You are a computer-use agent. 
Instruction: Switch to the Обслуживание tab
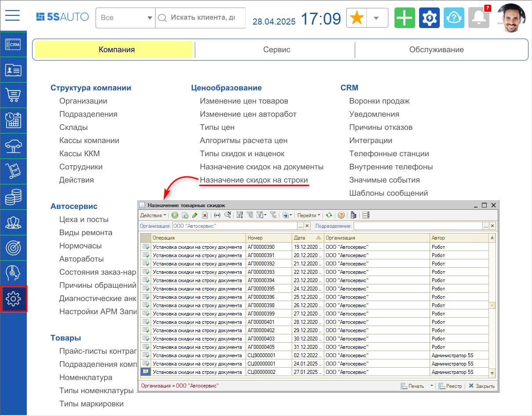point(436,50)
